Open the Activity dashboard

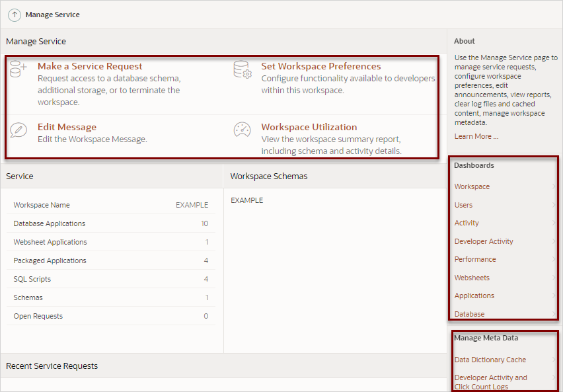coord(467,223)
